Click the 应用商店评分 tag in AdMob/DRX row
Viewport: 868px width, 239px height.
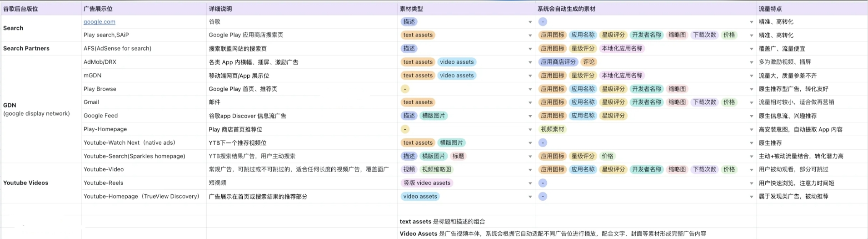[x=558, y=62]
